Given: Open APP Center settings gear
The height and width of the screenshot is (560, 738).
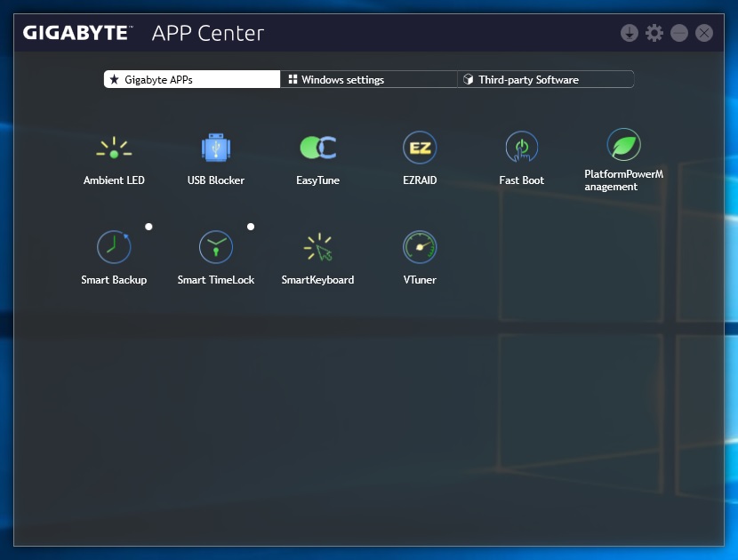Looking at the screenshot, I should 654,33.
